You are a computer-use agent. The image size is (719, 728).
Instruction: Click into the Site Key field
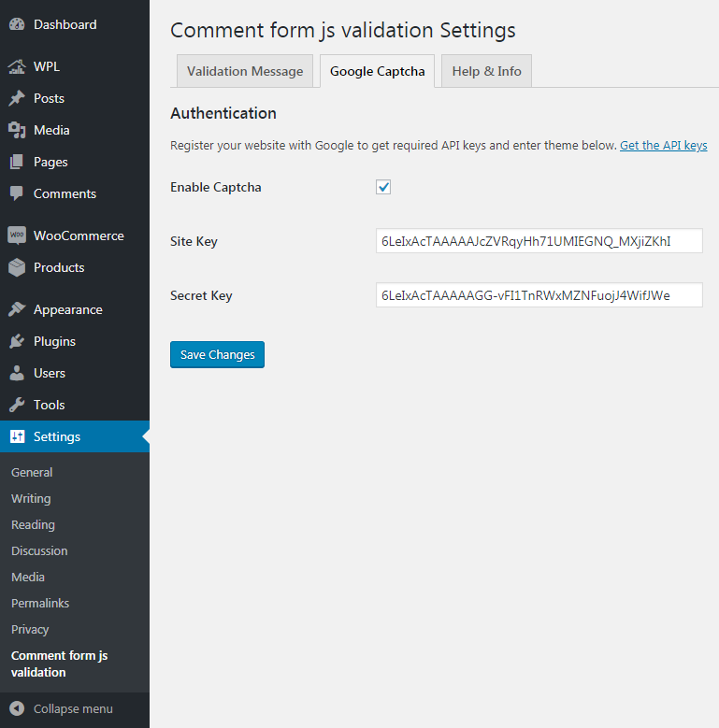[539, 241]
